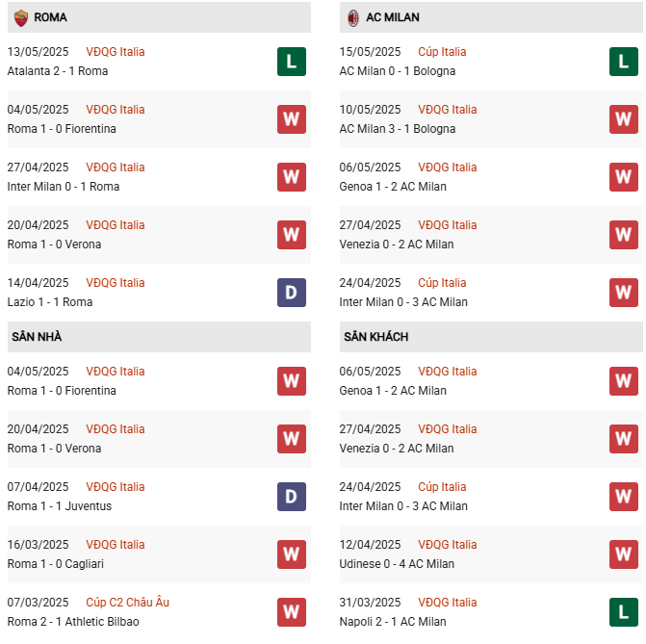Click the Roma club crest icon

coord(20,17)
